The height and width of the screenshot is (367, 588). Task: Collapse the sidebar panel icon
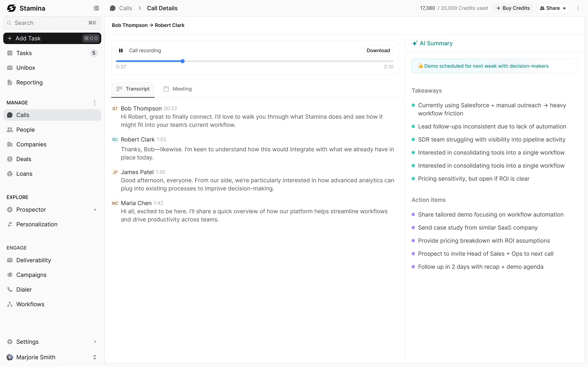(96, 8)
